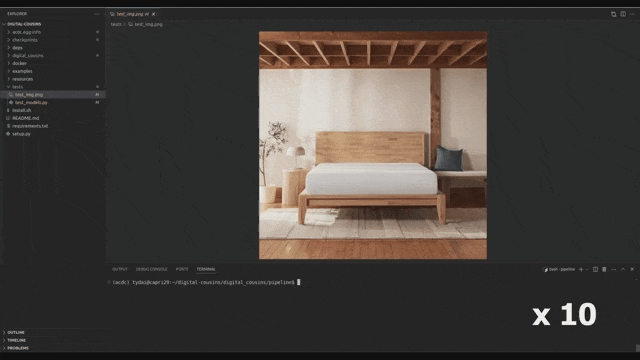Click the bedroom image preview

(x=373, y=145)
